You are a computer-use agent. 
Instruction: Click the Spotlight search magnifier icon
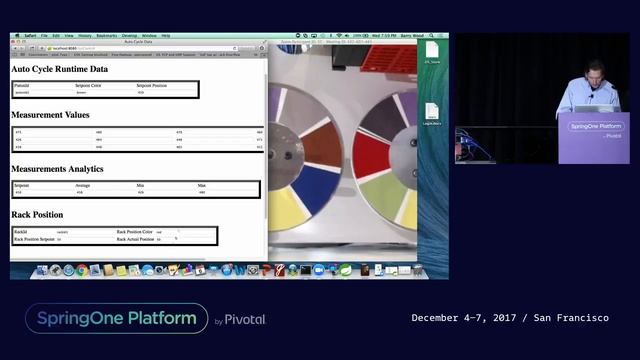(x=431, y=36)
